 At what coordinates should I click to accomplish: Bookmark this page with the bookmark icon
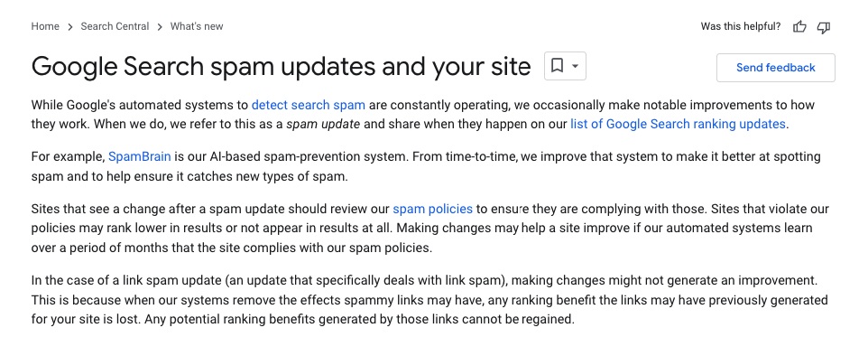tap(557, 67)
